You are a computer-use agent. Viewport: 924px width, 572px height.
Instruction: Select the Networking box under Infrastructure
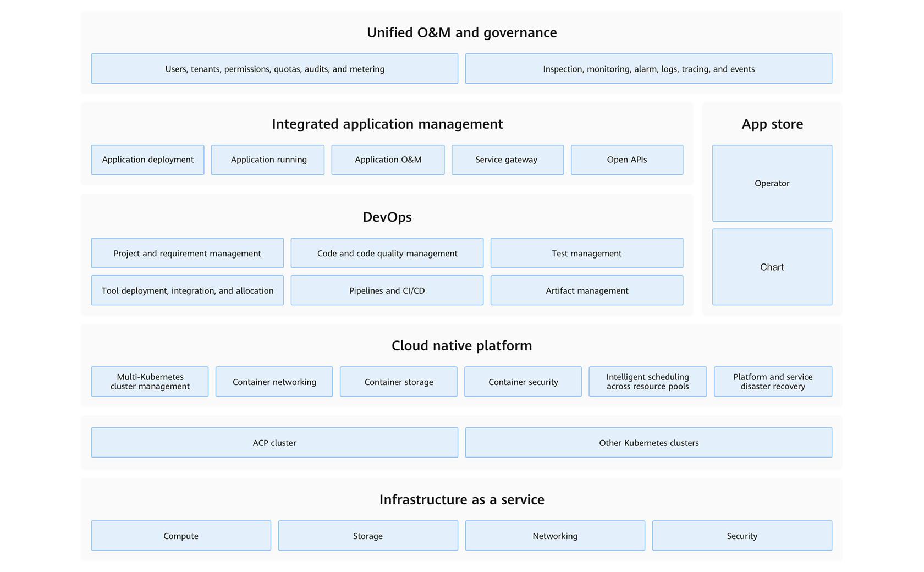555,536
